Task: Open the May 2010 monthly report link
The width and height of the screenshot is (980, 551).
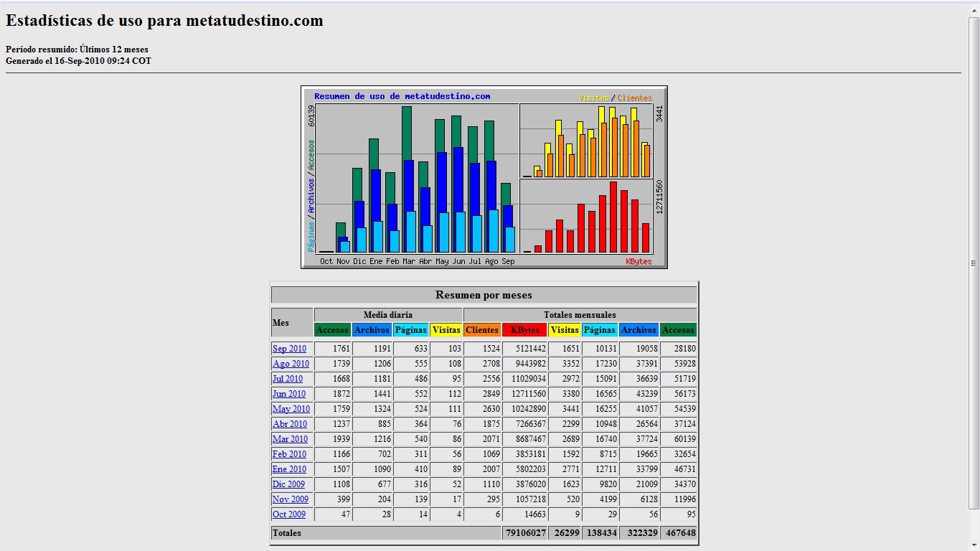Action: coord(291,409)
